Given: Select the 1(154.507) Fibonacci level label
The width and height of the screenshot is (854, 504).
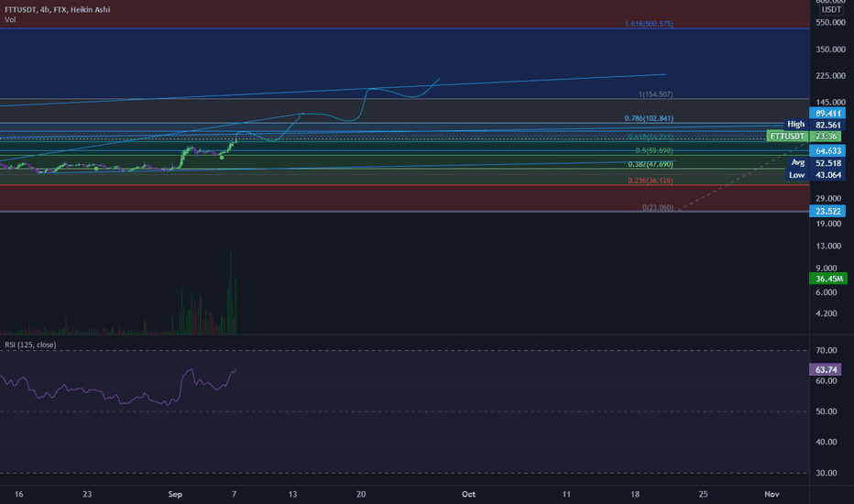Looking at the screenshot, I should (x=655, y=94).
